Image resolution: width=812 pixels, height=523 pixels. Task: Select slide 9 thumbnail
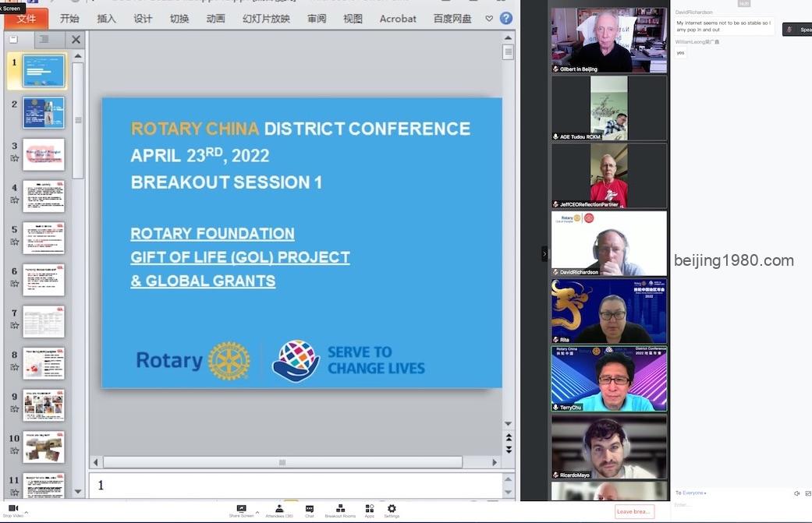[x=44, y=405]
